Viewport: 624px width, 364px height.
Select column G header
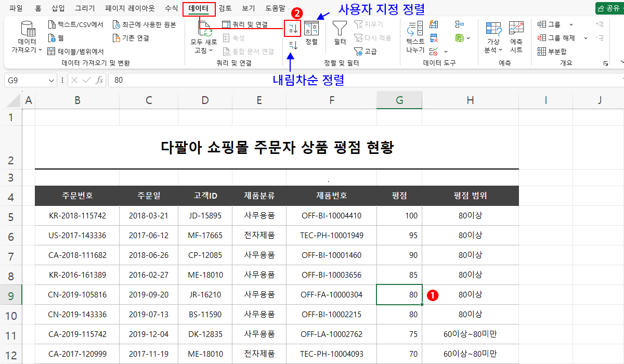click(399, 101)
